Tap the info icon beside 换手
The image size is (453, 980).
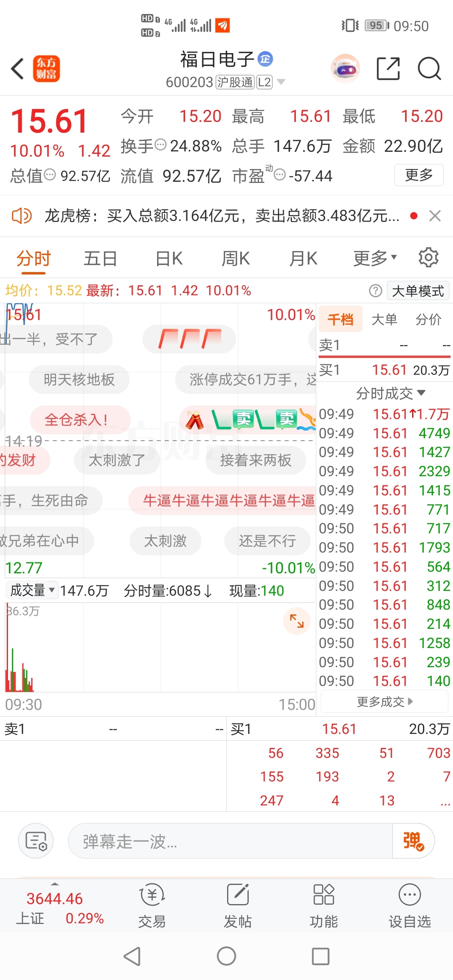point(160,144)
